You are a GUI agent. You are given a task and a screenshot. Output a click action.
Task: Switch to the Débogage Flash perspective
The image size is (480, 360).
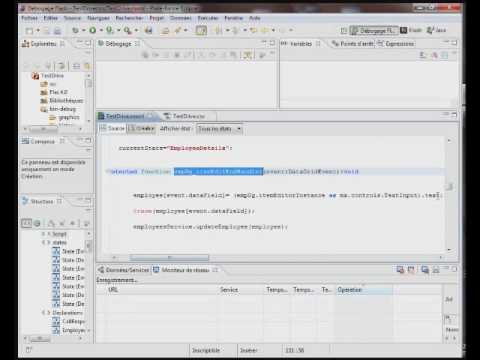pos(373,31)
